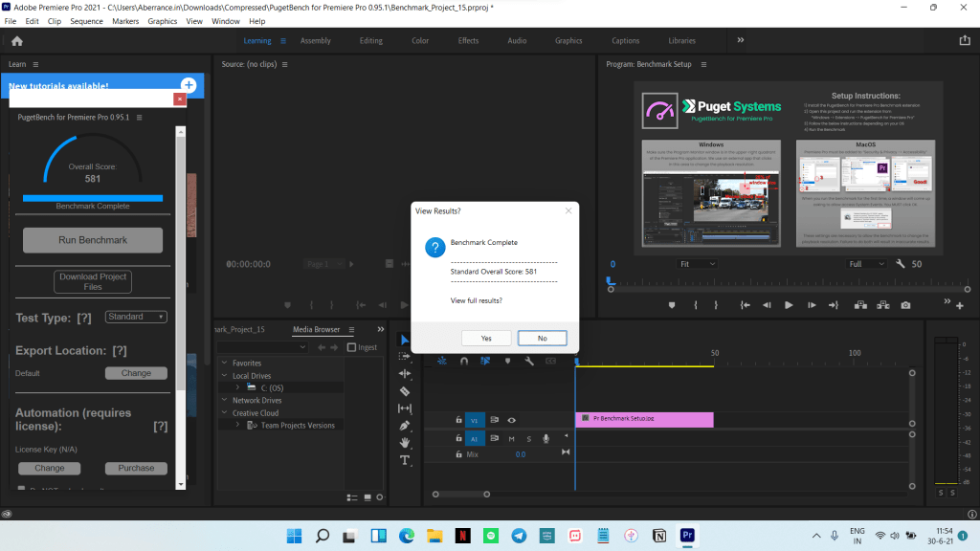The height and width of the screenshot is (551, 980).
Task: Open Fit zoom level dropdown
Action: coord(697,264)
